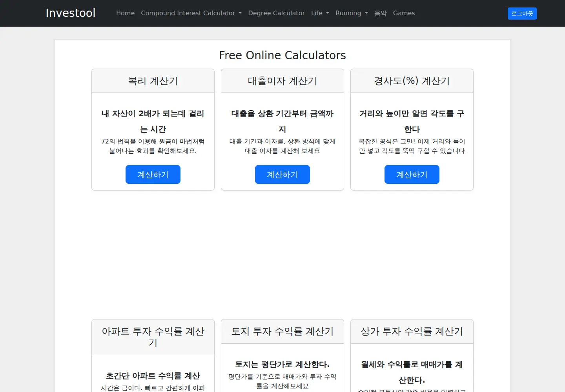
Task: Go to the Home nav item
Action: click(x=125, y=13)
